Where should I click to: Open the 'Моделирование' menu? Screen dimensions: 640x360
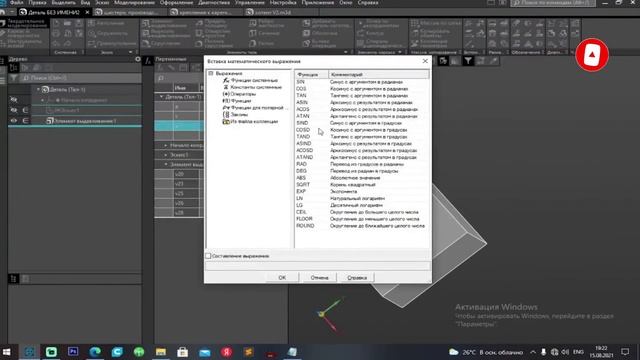coord(134,2)
